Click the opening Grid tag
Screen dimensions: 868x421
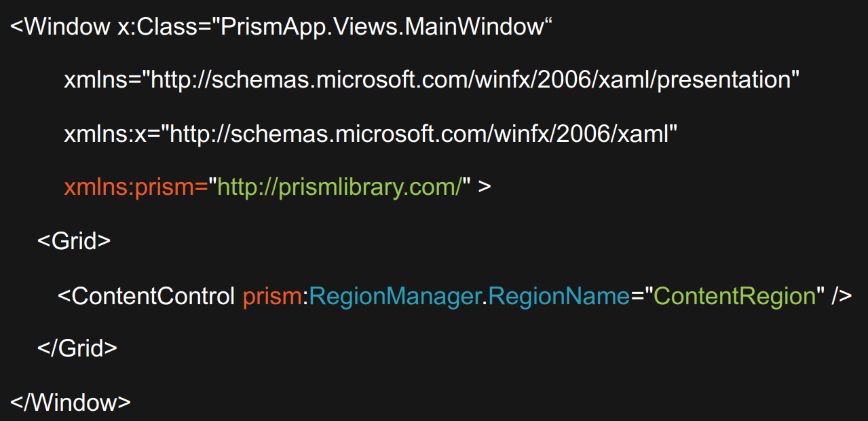(x=73, y=241)
